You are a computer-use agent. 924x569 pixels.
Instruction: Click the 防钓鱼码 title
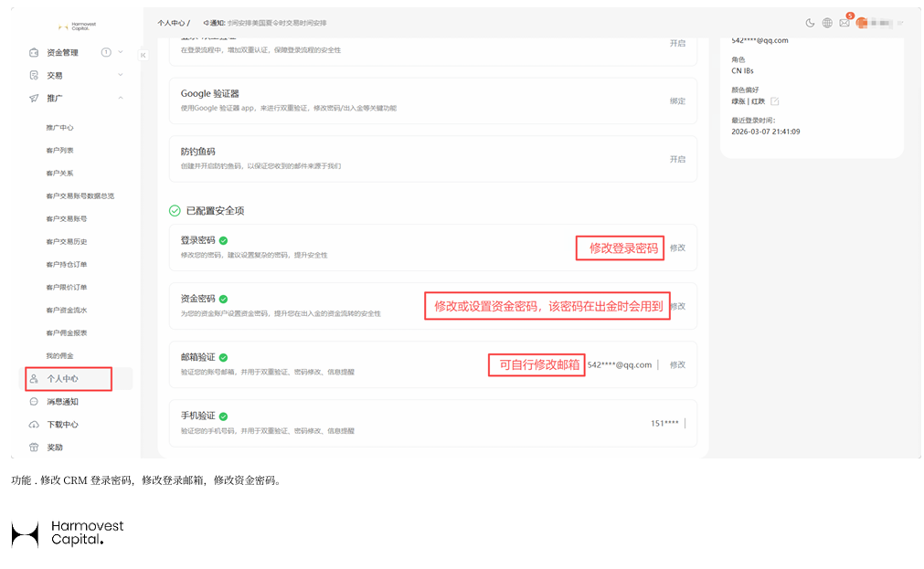coord(197,152)
